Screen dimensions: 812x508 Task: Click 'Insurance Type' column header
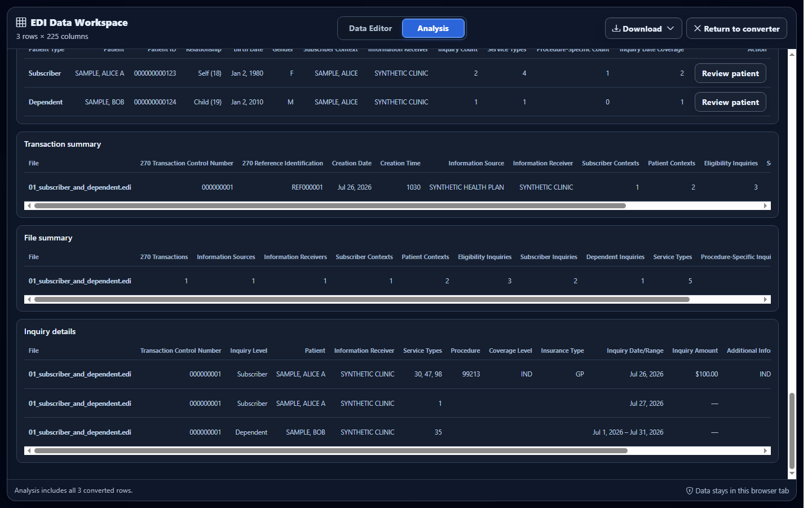[562, 351]
